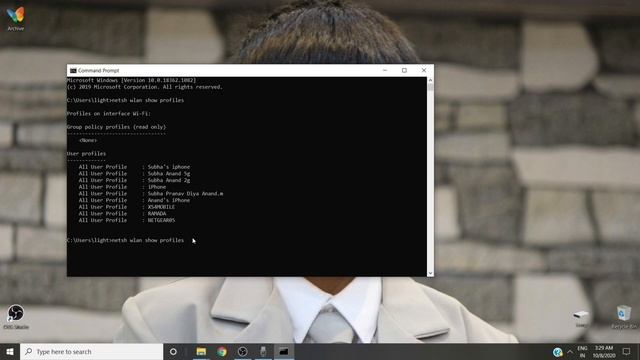Click the 'User profiles' heading text
The height and width of the screenshot is (360, 640).
[86, 153]
